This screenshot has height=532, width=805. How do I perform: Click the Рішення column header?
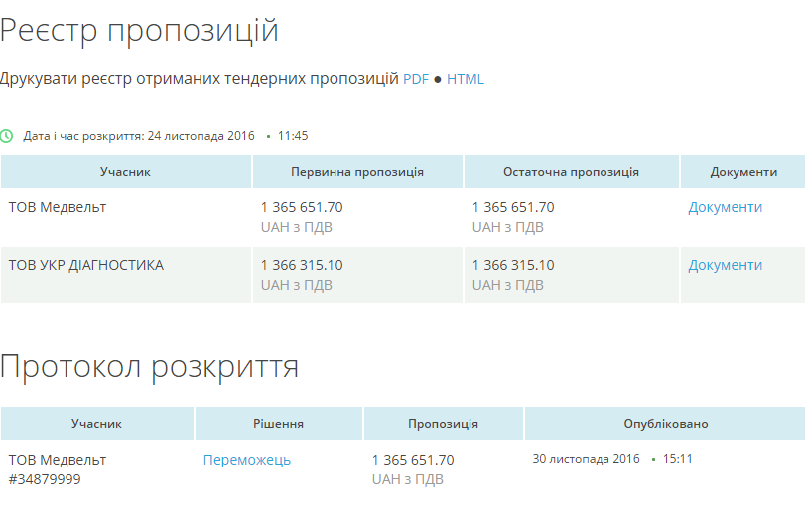coord(278,424)
